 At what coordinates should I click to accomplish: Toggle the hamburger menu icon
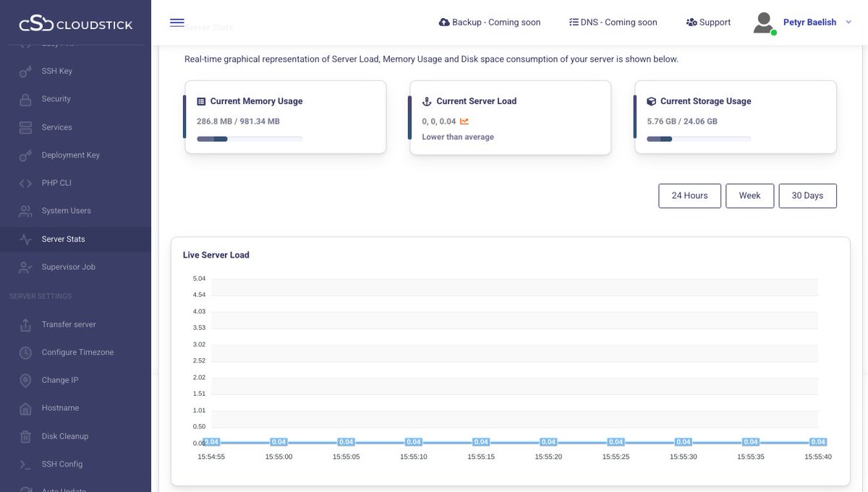click(x=177, y=22)
